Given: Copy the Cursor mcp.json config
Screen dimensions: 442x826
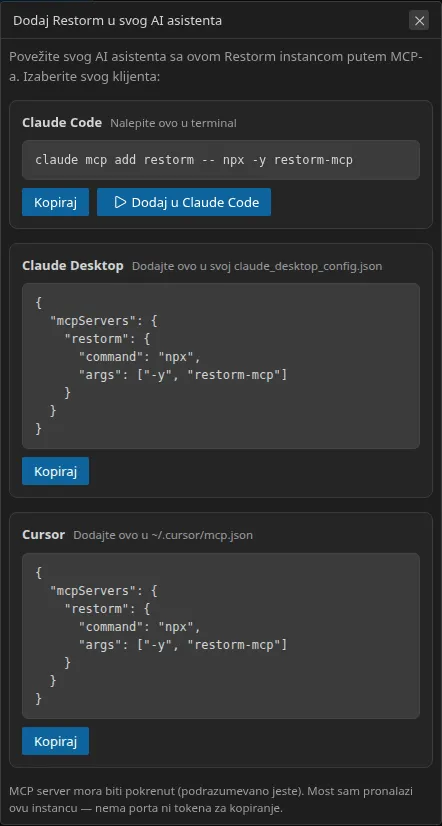Looking at the screenshot, I should pyautogui.click(x=55, y=741).
